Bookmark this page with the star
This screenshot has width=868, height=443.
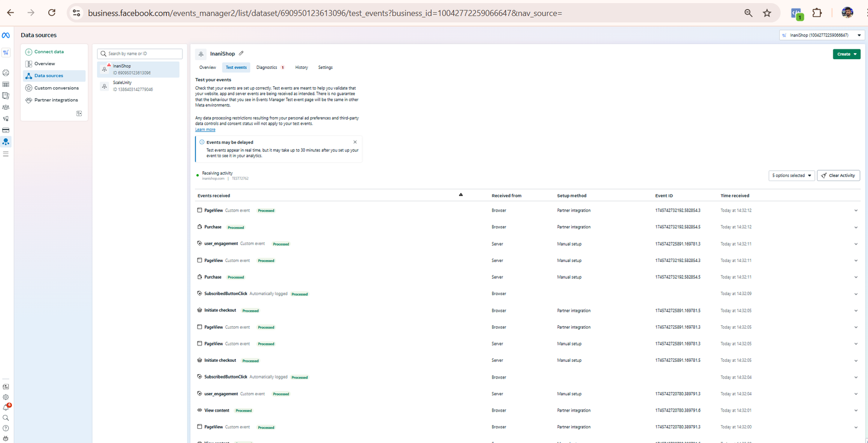(767, 13)
